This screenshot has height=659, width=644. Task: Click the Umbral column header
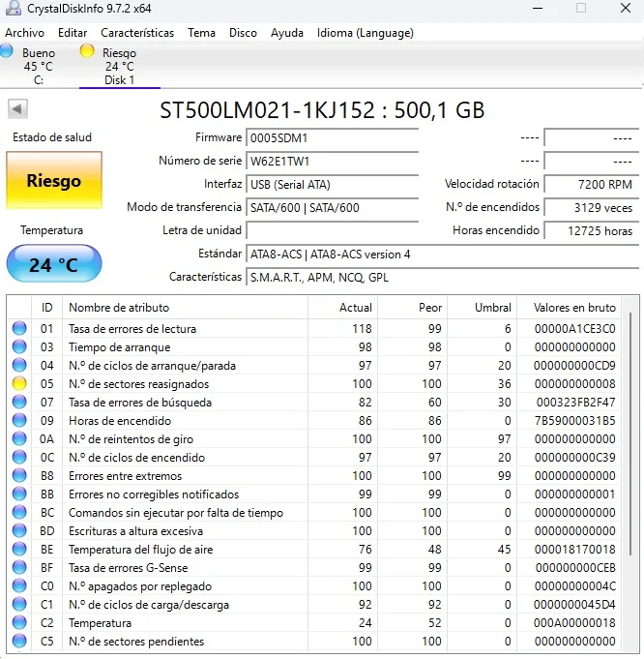(x=482, y=308)
